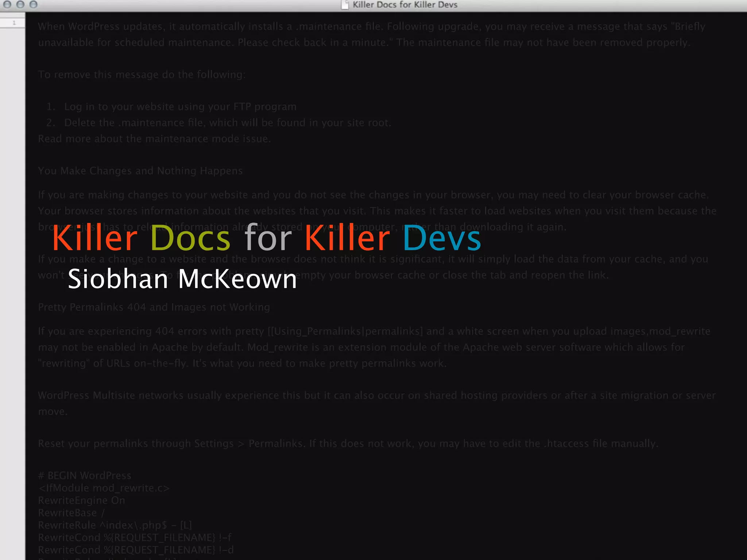The height and width of the screenshot is (560, 747).
Task: Place cursor on '# BEGIN WordPress' line
Action: [x=85, y=476]
